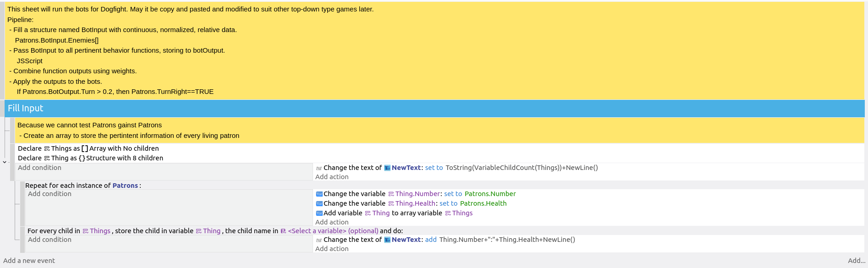Viewport: 868px width, 268px height.
Task: Click the variable icon before 'Things as Array'
Action: pos(47,149)
